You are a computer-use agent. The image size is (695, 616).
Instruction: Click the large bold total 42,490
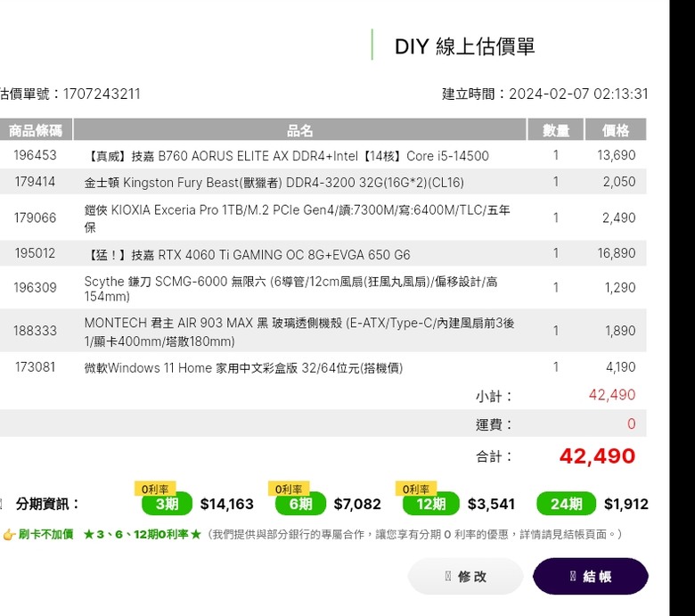[x=597, y=456]
